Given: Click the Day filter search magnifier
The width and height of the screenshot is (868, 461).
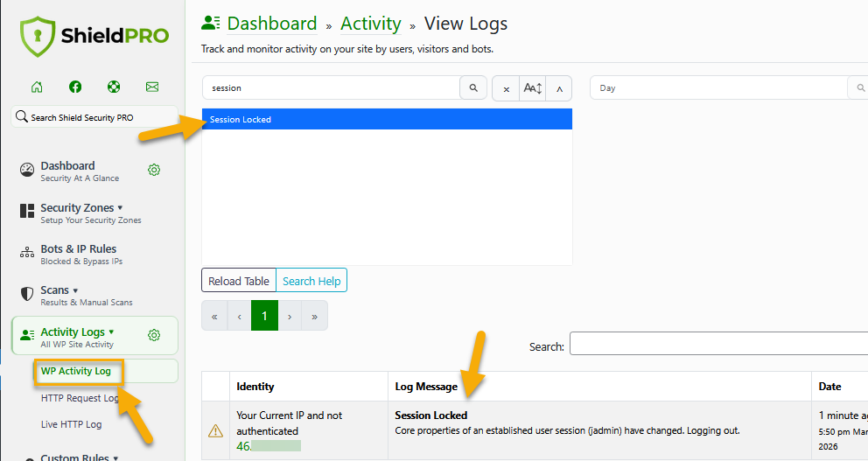Looking at the screenshot, I should (x=859, y=87).
